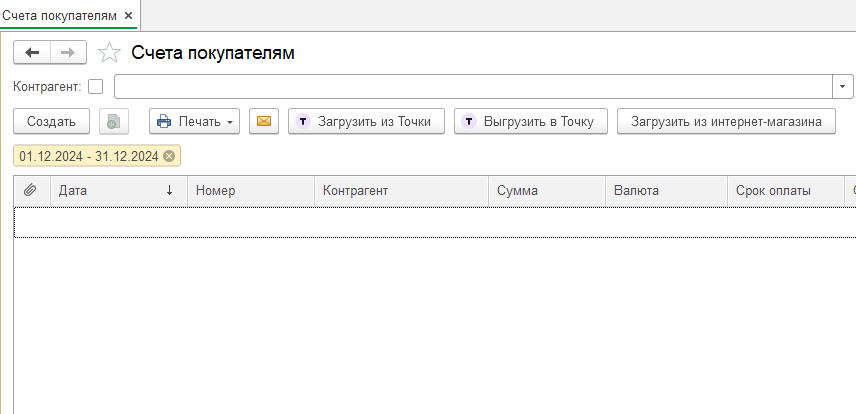Viewport: 856px width, 414px height.
Task: Close the Счета покупателям tab
Action: 128,15
